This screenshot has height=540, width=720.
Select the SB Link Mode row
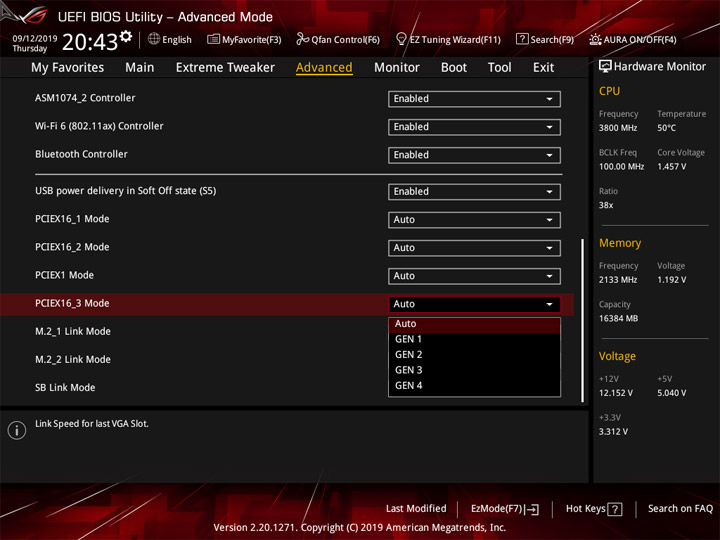[65, 388]
